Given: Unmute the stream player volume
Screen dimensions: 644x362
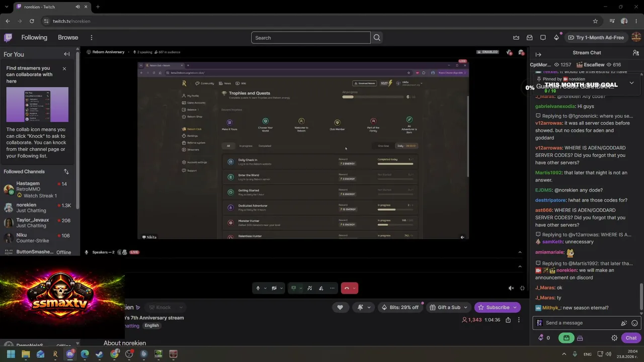Looking at the screenshot, I should tap(511, 288).
